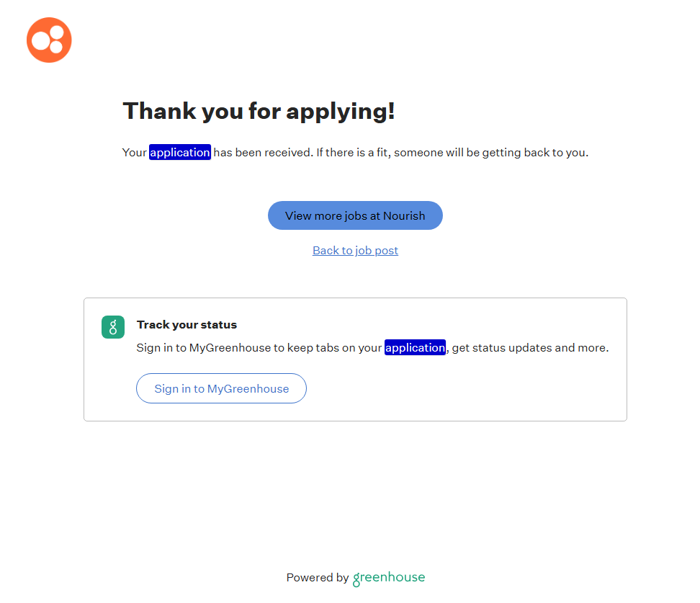Click the Thank you for applying! heading
Viewport: 700px width, 603px height.
point(259,111)
